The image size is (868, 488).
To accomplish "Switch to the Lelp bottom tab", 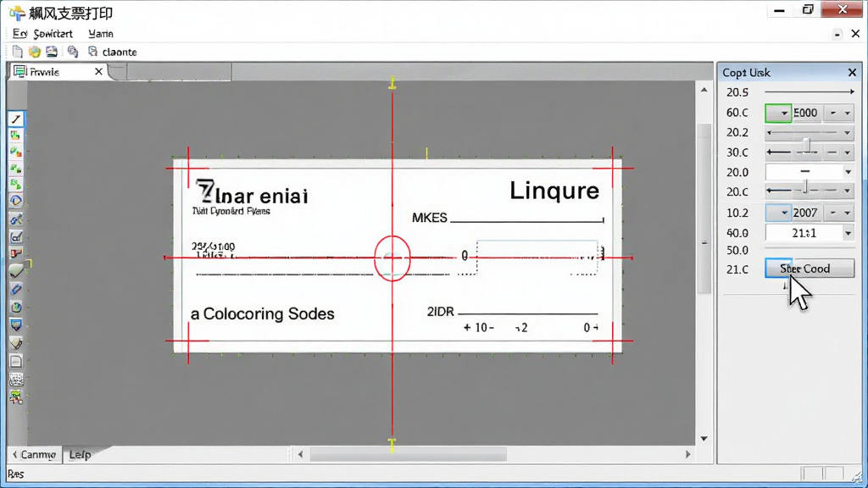I will pyautogui.click(x=80, y=455).
